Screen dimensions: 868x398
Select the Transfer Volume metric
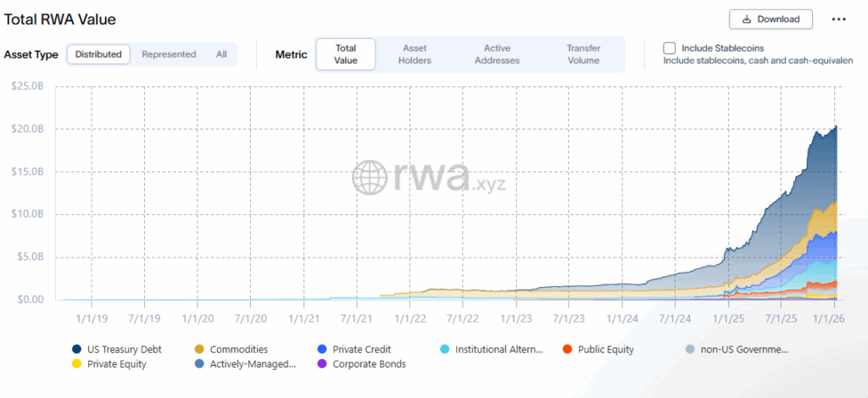click(583, 54)
